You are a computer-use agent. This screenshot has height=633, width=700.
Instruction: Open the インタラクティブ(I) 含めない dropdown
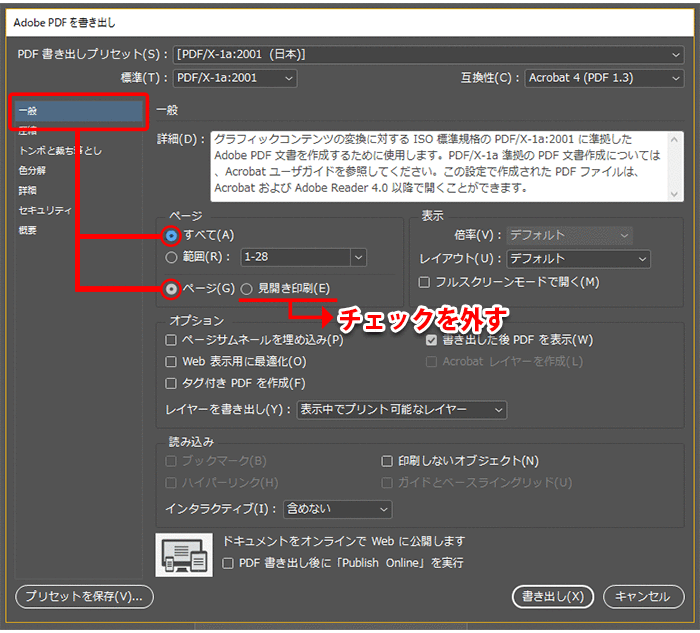coord(338,509)
